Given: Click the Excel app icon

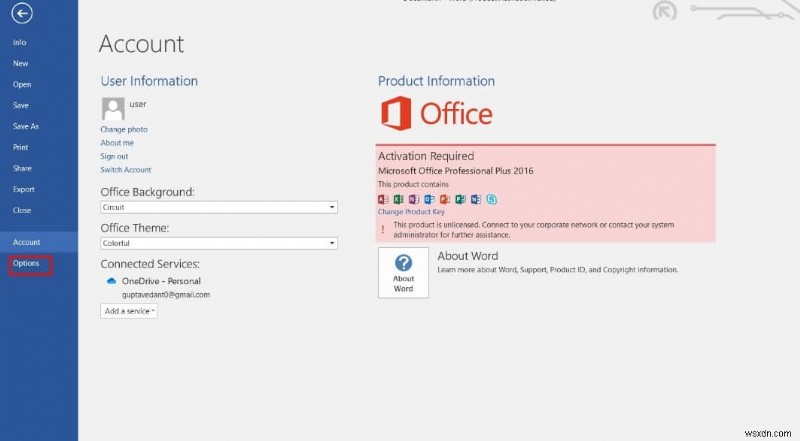Looking at the screenshot, I should pyautogui.click(x=398, y=199).
